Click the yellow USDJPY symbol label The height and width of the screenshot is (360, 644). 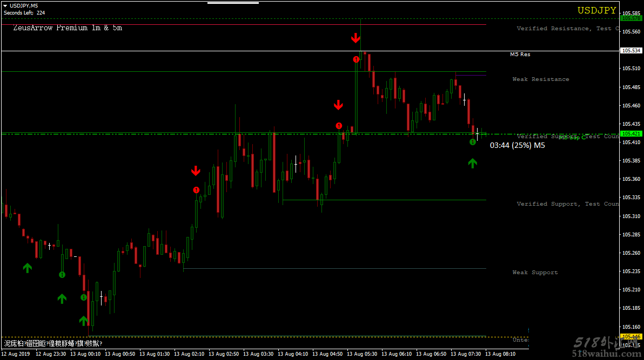[x=597, y=10]
